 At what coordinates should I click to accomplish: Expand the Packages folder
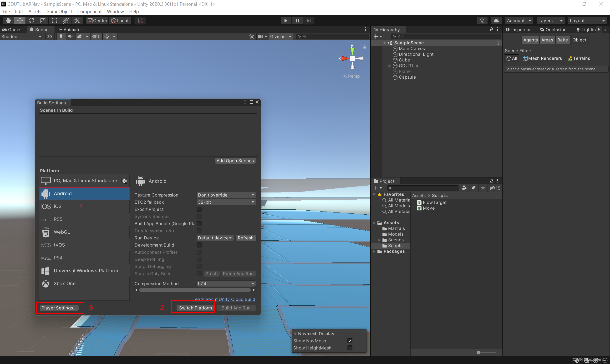(374, 251)
